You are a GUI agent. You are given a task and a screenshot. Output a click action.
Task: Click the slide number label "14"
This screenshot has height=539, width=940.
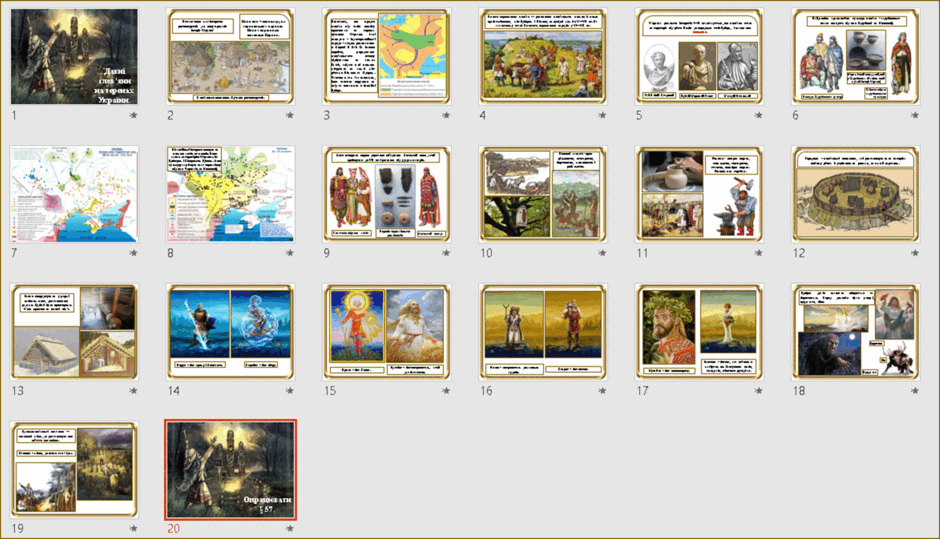[174, 391]
